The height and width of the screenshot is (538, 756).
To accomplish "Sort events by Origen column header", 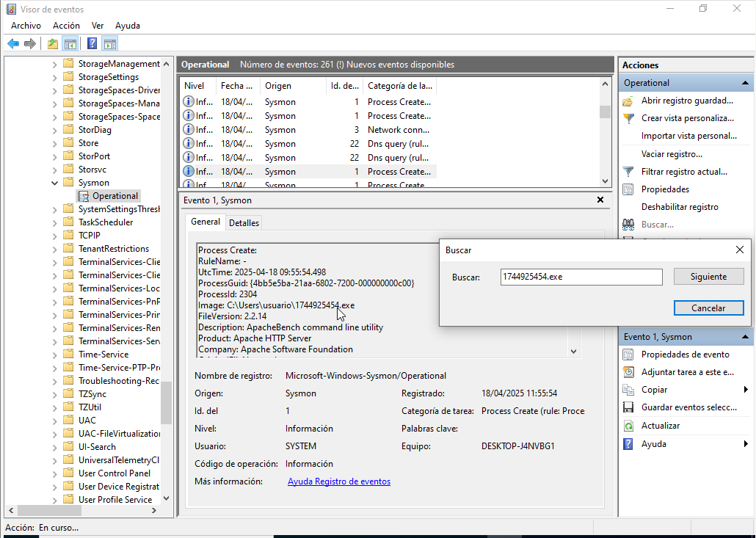I will pyautogui.click(x=293, y=86).
